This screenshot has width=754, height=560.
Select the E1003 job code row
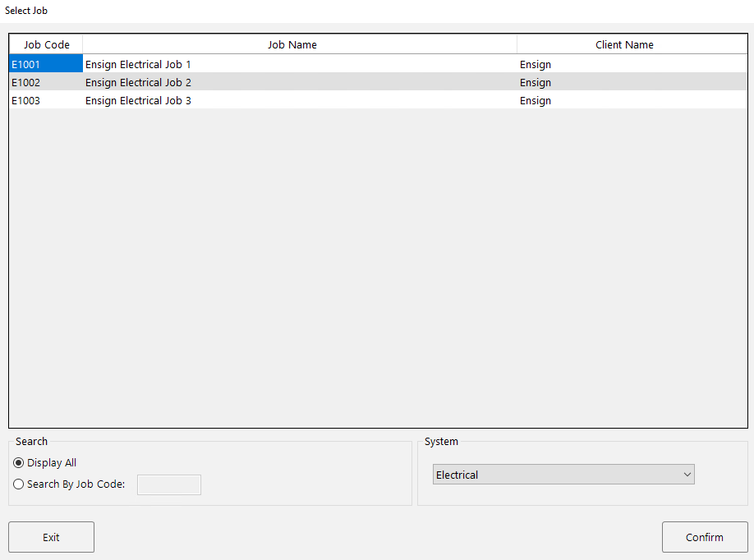click(45, 100)
